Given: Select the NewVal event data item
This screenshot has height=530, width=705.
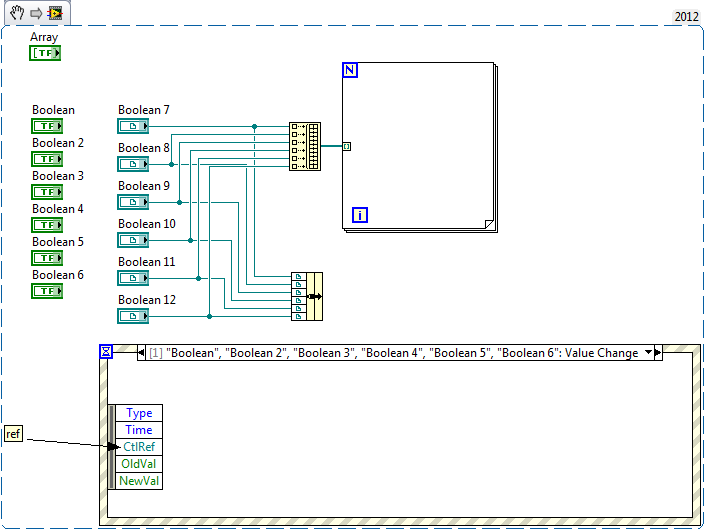Looking at the screenshot, I should tap(139, 481).
